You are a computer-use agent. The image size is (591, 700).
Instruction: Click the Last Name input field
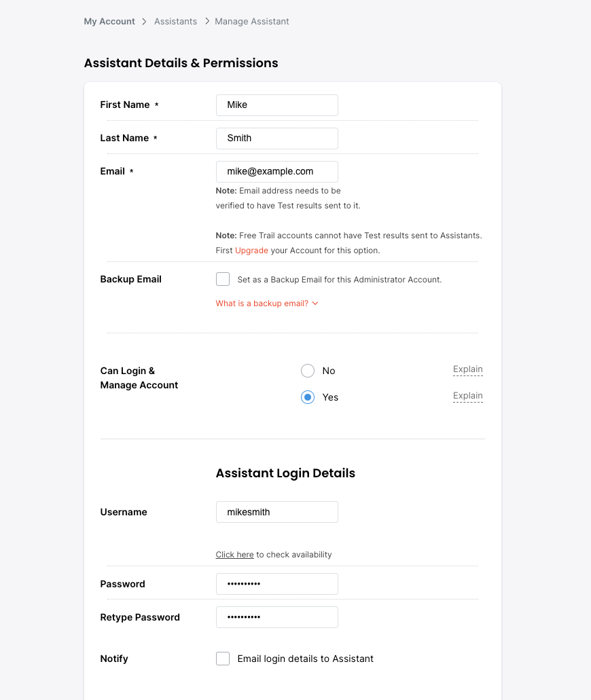pos(277,139)
